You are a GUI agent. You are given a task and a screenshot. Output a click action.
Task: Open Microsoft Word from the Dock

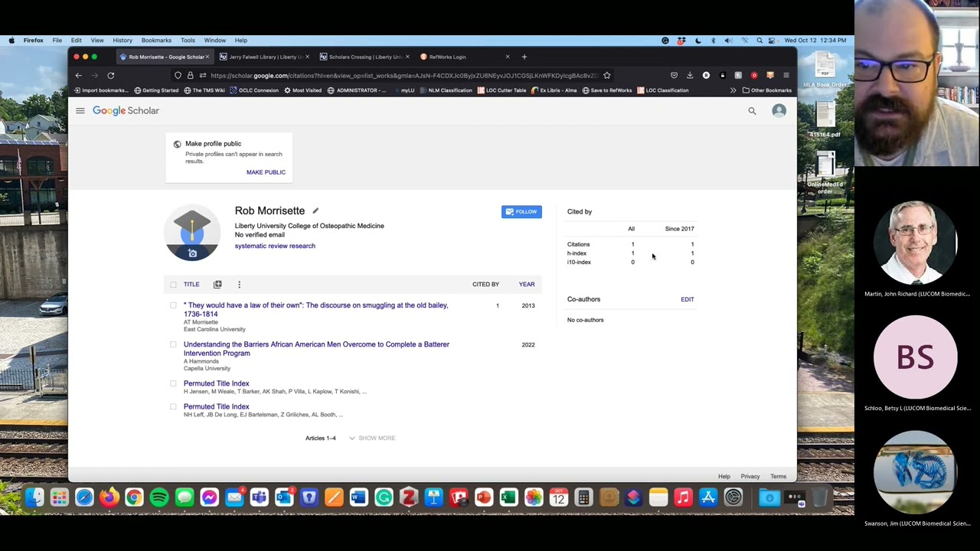pyautogui.click(x=358, y=498)
